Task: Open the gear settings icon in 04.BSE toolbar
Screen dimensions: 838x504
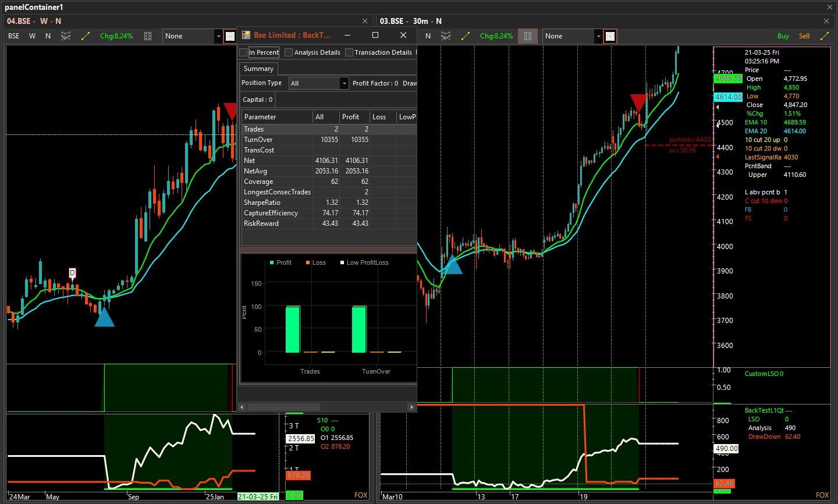Action: click(x=230, y=36)
